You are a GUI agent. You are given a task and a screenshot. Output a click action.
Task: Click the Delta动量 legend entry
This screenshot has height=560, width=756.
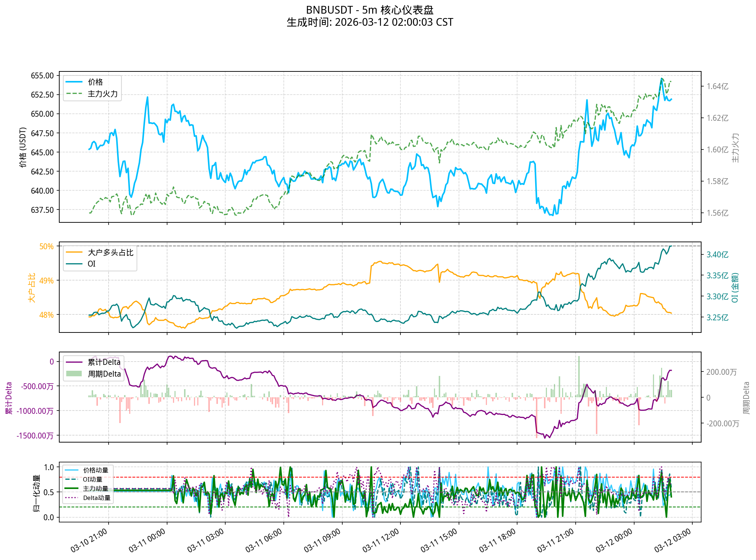coord(96,498)
